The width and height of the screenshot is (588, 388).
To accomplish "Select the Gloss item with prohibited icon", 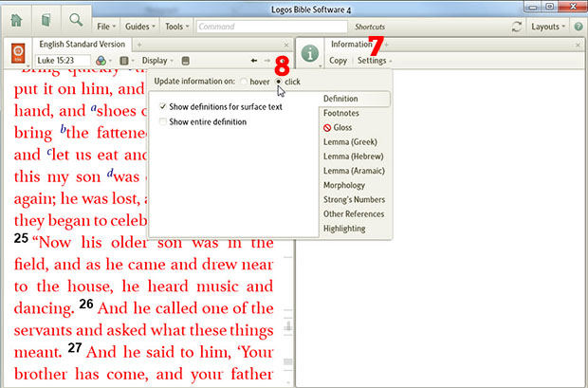I will point(338,127).
